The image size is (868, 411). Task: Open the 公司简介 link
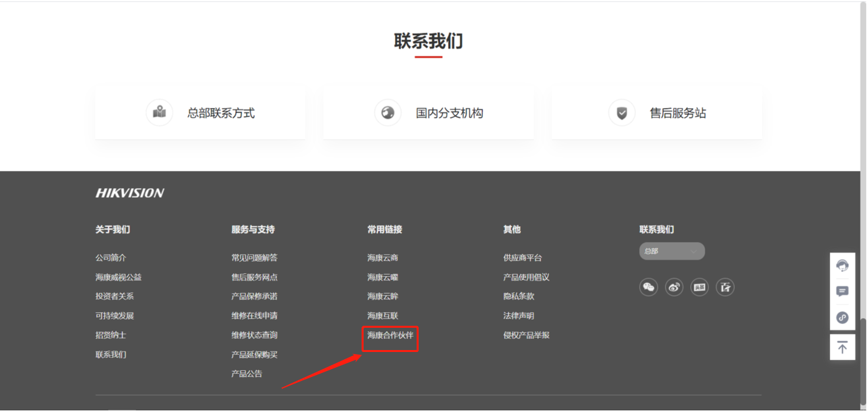(x=111, y=258)
